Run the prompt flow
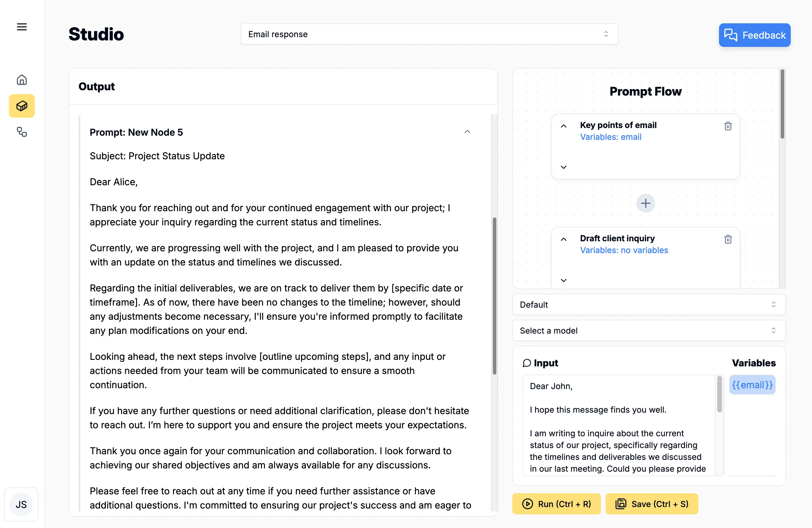Viewport: 812px width, 528px height. point(556,504)
